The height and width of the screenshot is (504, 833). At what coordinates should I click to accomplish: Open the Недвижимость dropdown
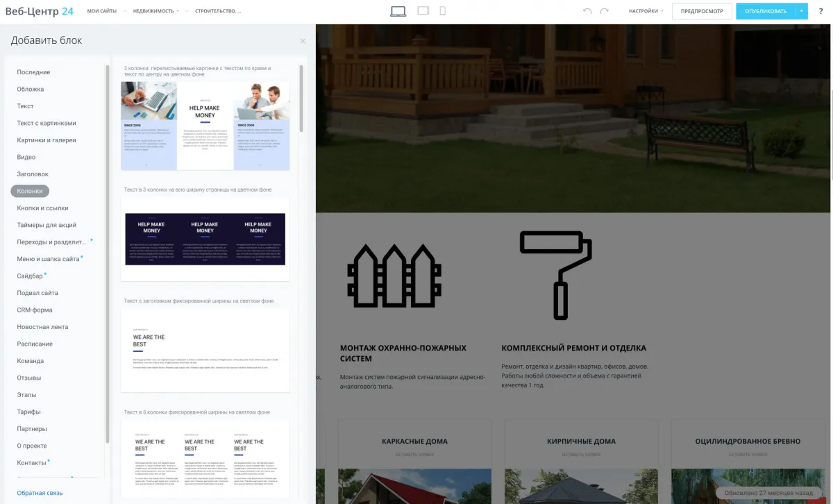pos(156,11)
